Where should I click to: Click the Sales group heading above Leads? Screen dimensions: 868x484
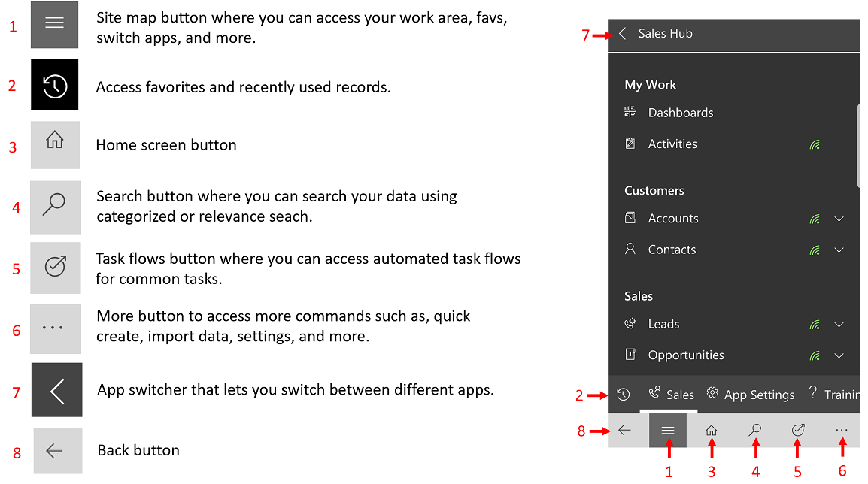tap(639, 296)
